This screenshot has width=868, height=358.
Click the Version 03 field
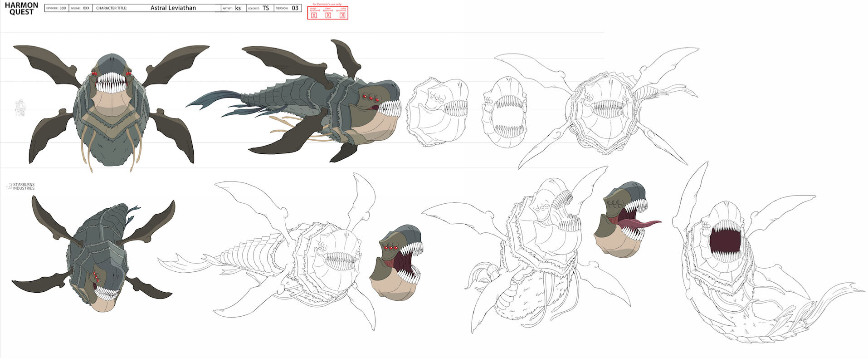(288, 8)
